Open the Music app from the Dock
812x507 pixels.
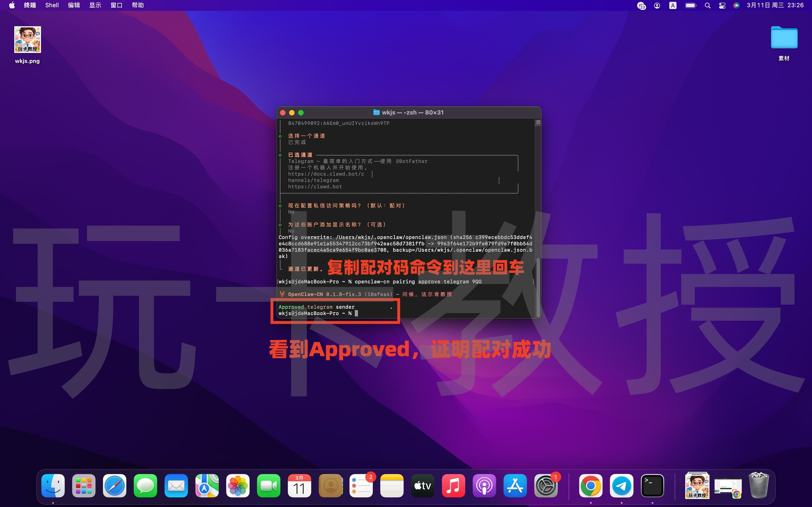[453, 485]
